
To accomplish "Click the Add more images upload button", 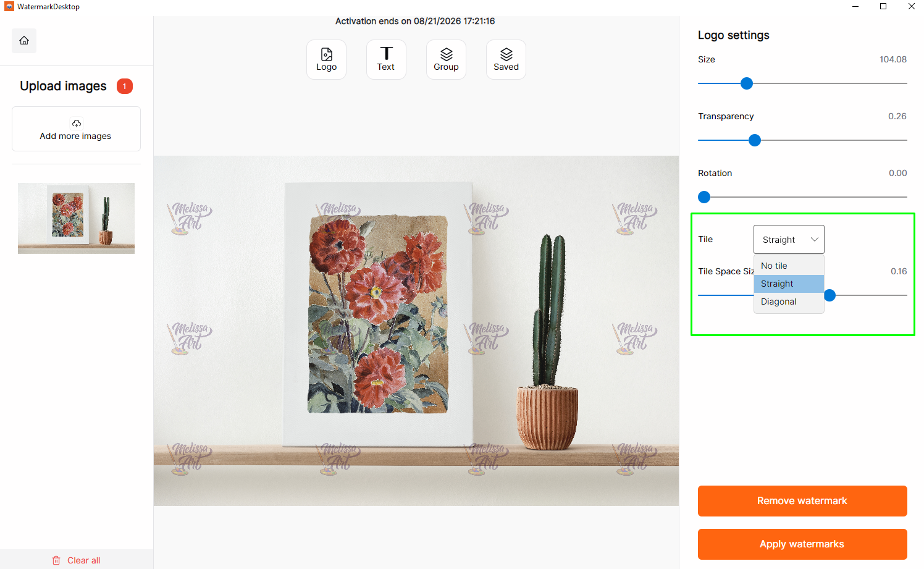I will point(76,129).
